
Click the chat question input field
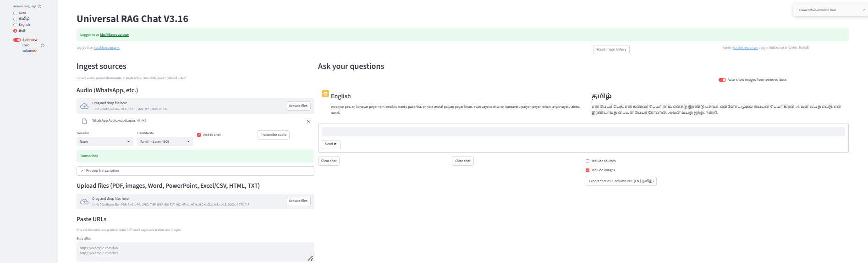tap(583, 132)
